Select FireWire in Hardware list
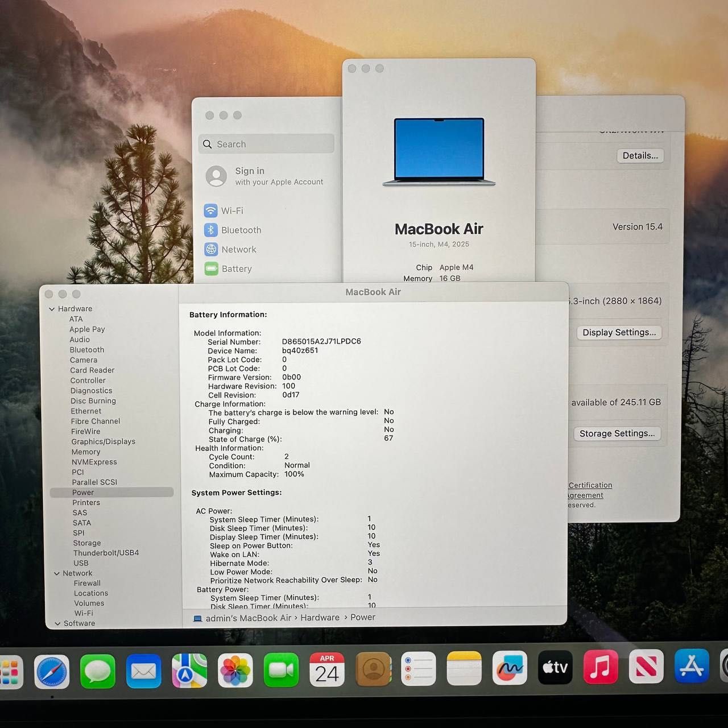Image resolution: width=728 pixels, height=728 pixels. point(85,432)
